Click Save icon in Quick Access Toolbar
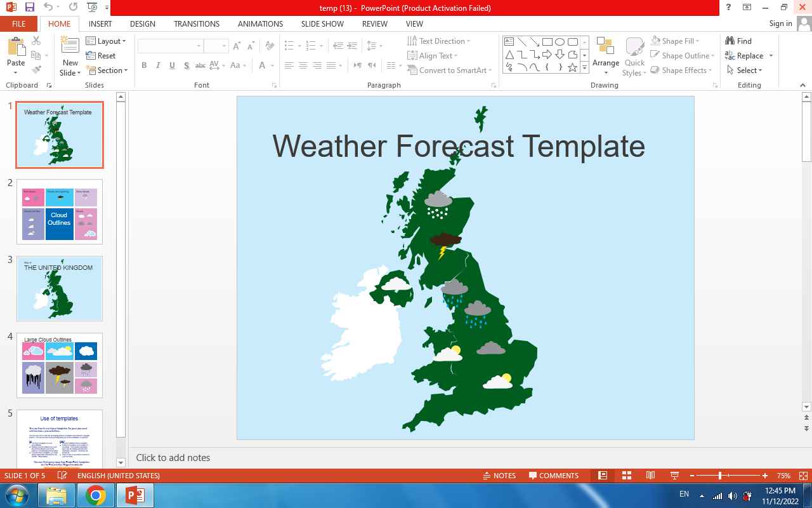Screen dimensions: 812x508 pyautogui.click(x=29, y=8)
